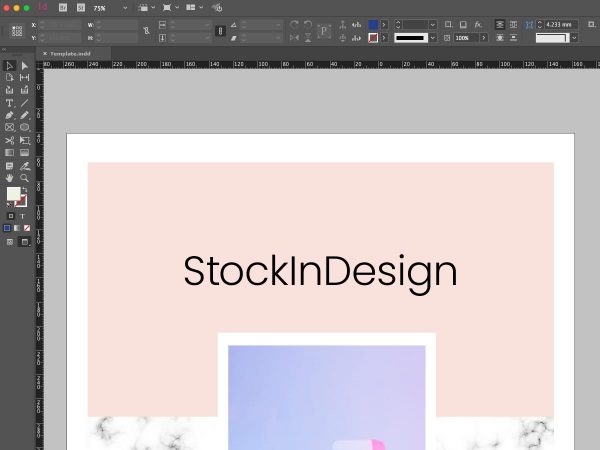Click the stroke swatch in control bar
The height and width of the screenshot is (450, 600).
click(x=373, y=38)
